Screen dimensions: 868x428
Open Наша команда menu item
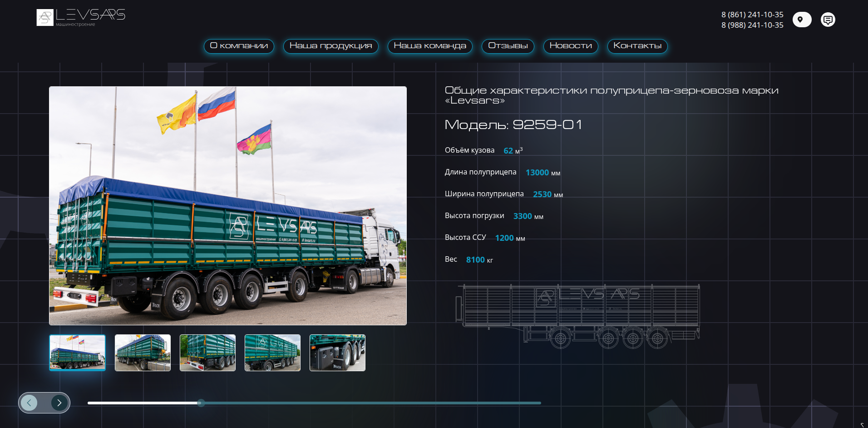[430, 46]
